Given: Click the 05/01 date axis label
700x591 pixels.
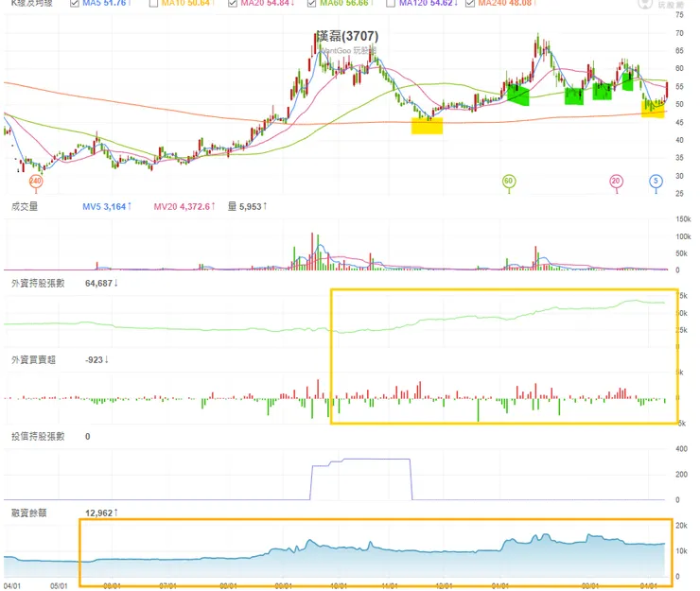Looking at the screenshot, I should [x=59, y=586].
